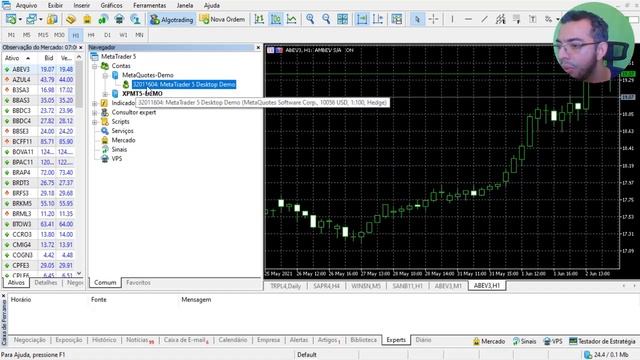Select the M15 timeframe
This screenshot has width=640, height=360.
pos(43,35)
